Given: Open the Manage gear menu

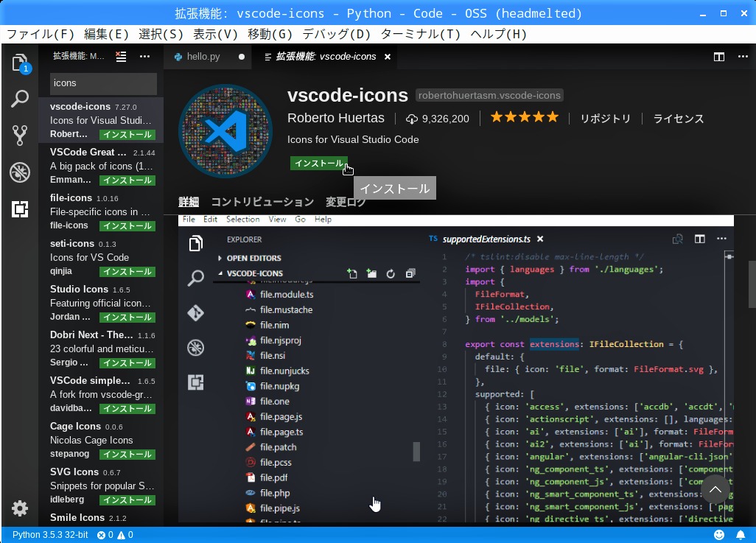Looking at the screenshot, I should 20,508.
